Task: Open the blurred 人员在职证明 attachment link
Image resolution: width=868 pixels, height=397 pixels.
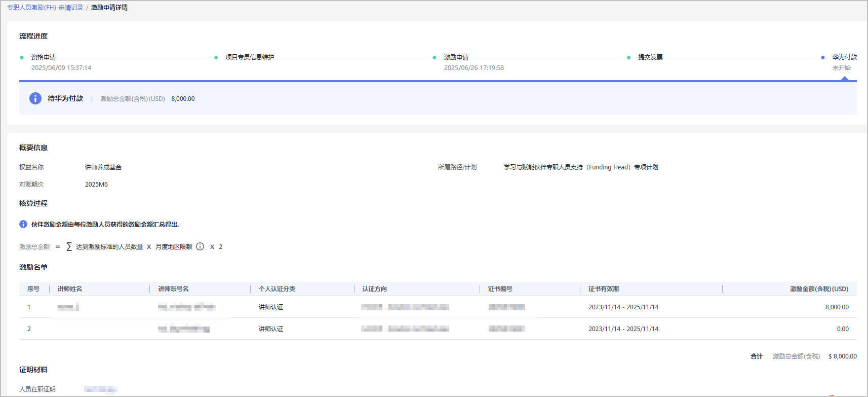Action: click(101, 389)
